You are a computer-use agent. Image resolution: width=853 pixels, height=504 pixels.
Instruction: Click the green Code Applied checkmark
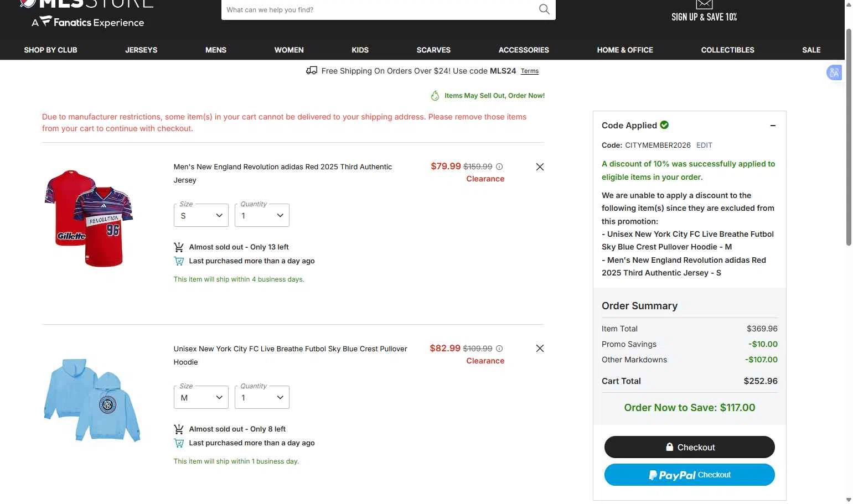point(664,125)
